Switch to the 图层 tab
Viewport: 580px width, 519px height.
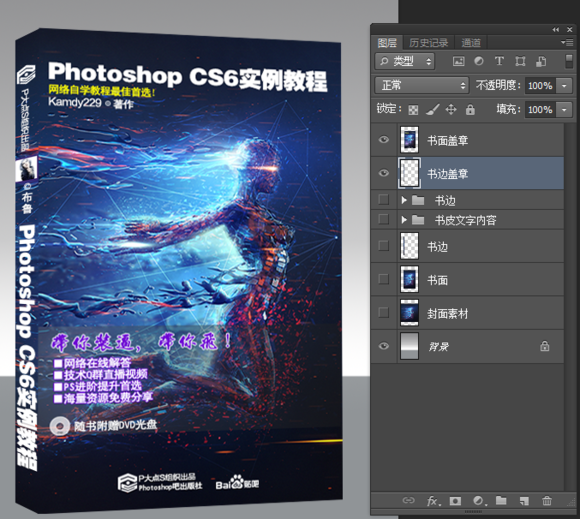point(387,43)
